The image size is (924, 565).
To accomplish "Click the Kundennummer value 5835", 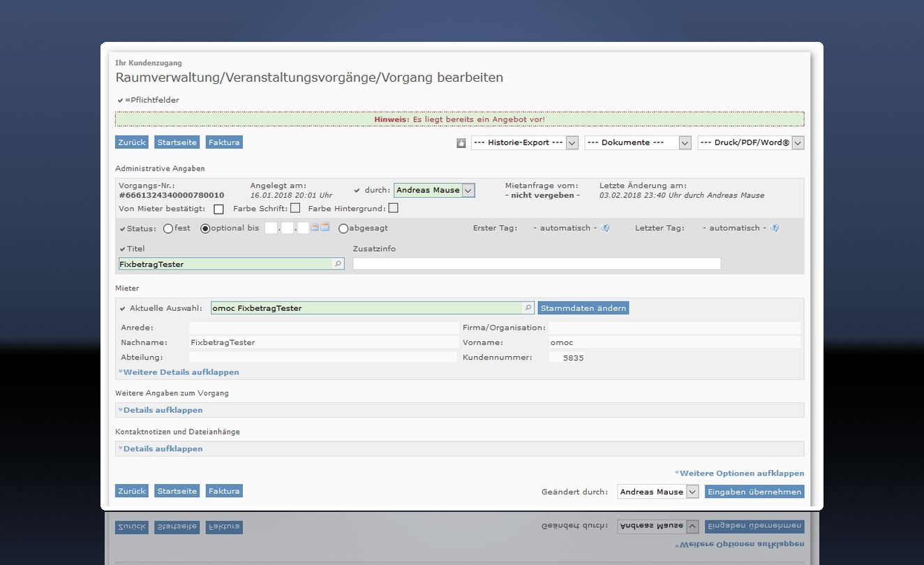I will (x=574, y=358).
